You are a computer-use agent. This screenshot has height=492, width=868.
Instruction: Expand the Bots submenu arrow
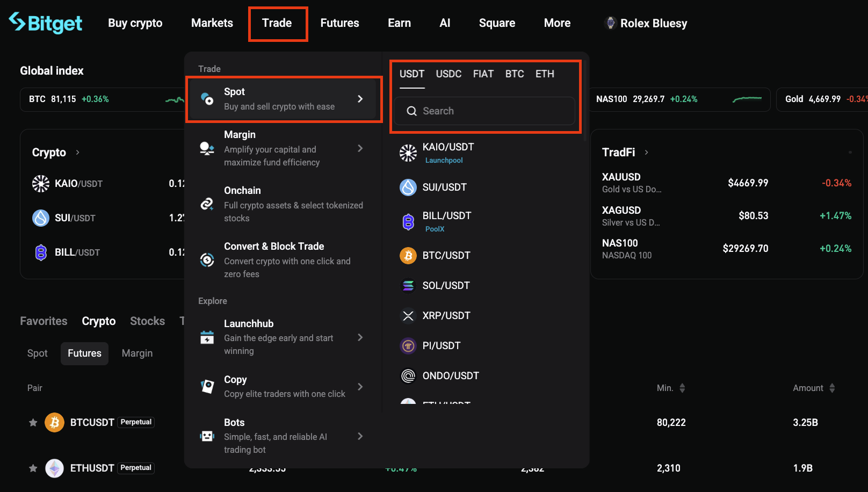pos(360,436)
